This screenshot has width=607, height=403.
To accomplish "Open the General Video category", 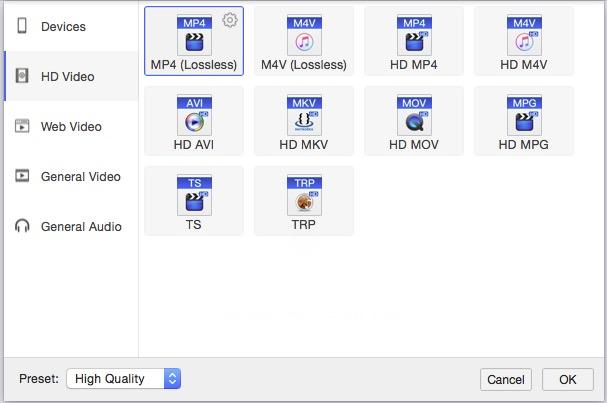I will (x=71, y=176).
